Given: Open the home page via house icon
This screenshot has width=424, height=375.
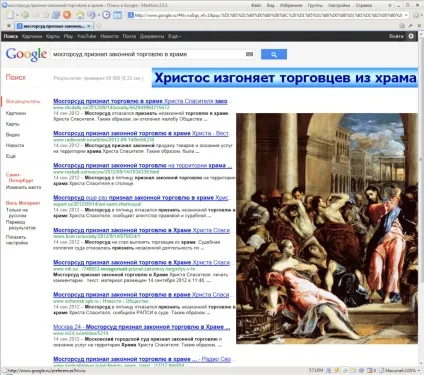Looking at the screenshot, I should (80, 15).
